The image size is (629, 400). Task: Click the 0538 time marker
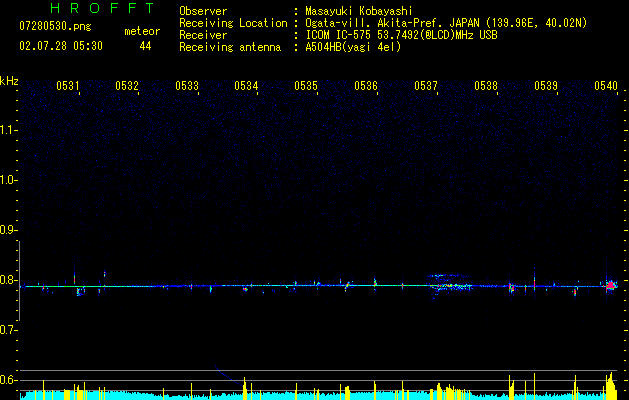pyautogui.click(x=486, y=85)
